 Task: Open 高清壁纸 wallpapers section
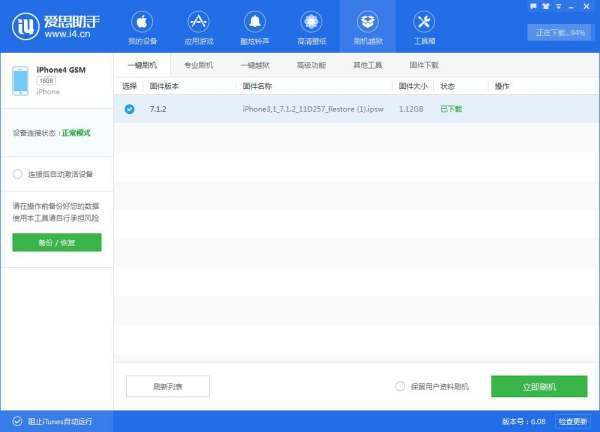tap(311, 28)
